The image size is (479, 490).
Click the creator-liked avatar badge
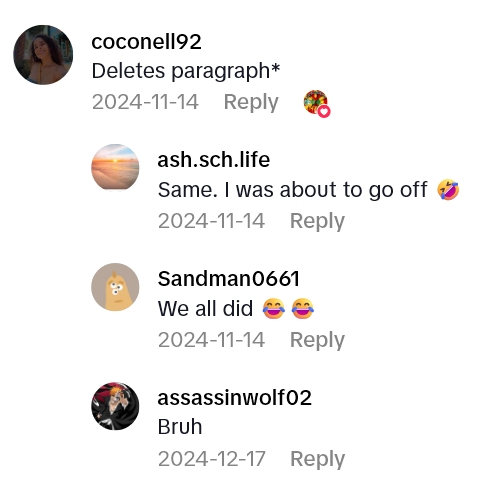click(317, 103)
